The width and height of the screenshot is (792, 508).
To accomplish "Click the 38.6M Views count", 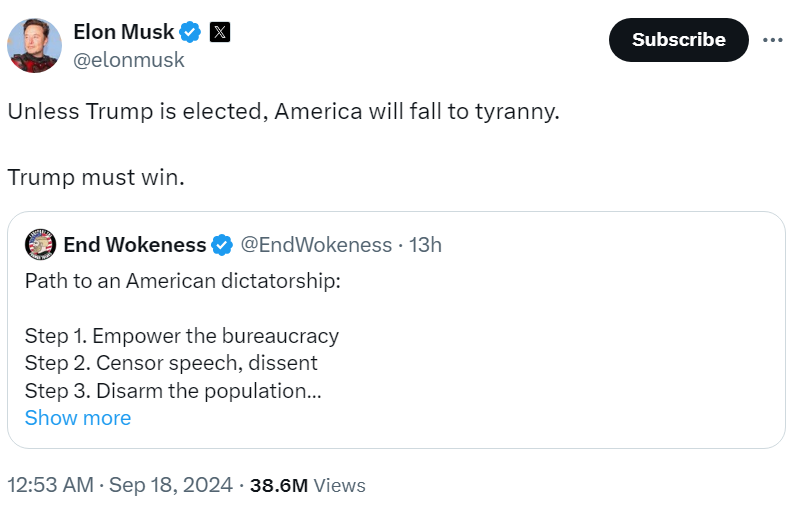I will pyautogui.click(x=307, y=486).
